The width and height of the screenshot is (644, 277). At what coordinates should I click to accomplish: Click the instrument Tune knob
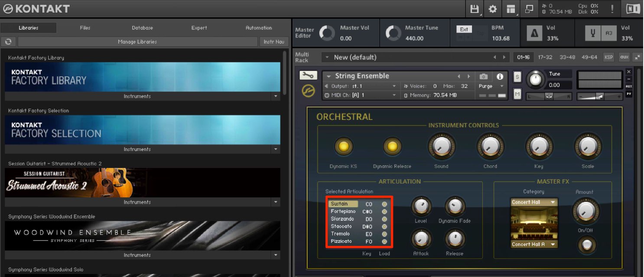tap(536, 80)
